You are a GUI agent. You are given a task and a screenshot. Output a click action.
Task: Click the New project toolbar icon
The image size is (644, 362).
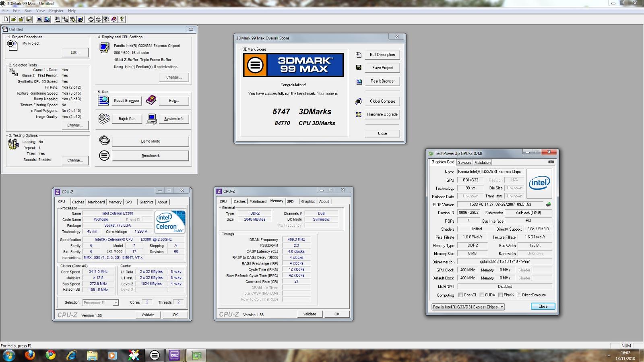pyautogui.click(x=6, y=19)
